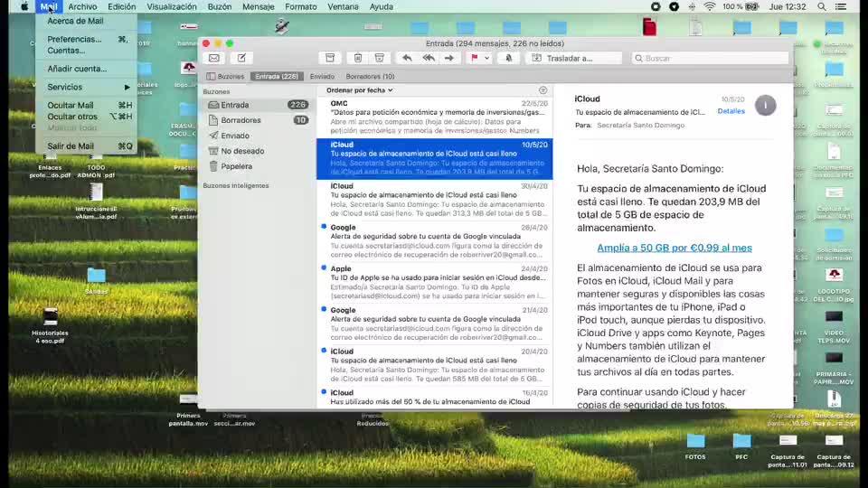Screen dimensions: 868x488
Task: Open the Wi-Fi status menu
Action: coord(710,6)
